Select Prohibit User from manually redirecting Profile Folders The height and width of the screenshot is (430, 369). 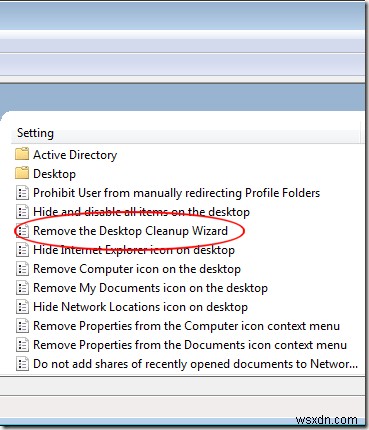[176, 193]
